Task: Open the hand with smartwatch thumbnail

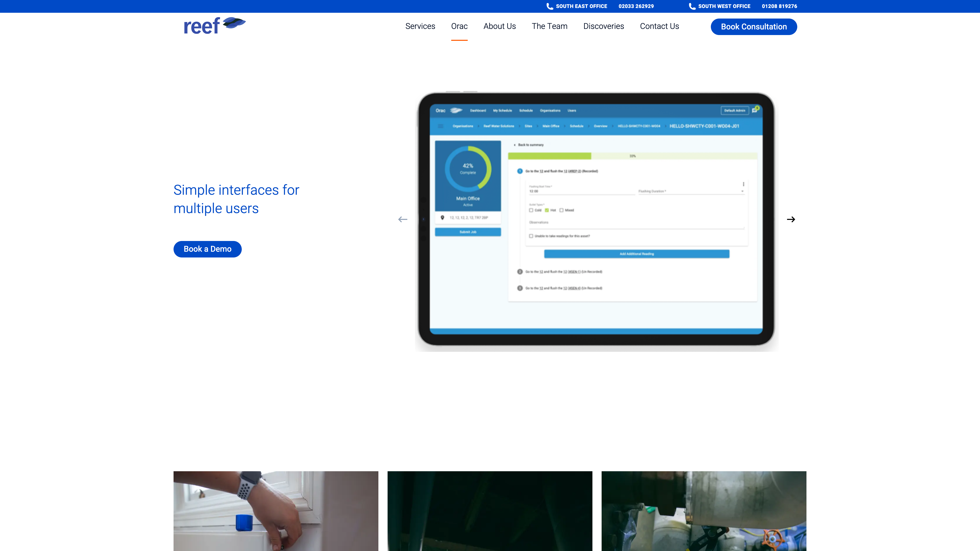Action: click(x=276, y=511)
